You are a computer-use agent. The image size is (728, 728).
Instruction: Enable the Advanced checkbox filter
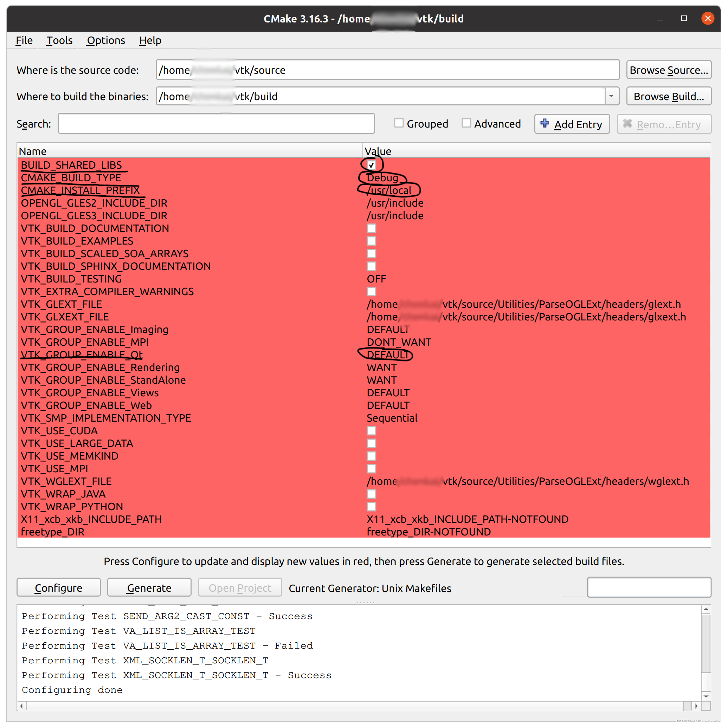pos(466,124)
